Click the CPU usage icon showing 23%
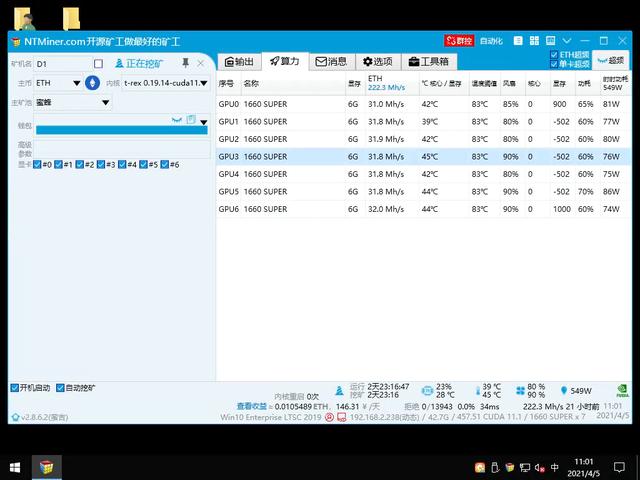640x480 pixels. tap(427, 391)
